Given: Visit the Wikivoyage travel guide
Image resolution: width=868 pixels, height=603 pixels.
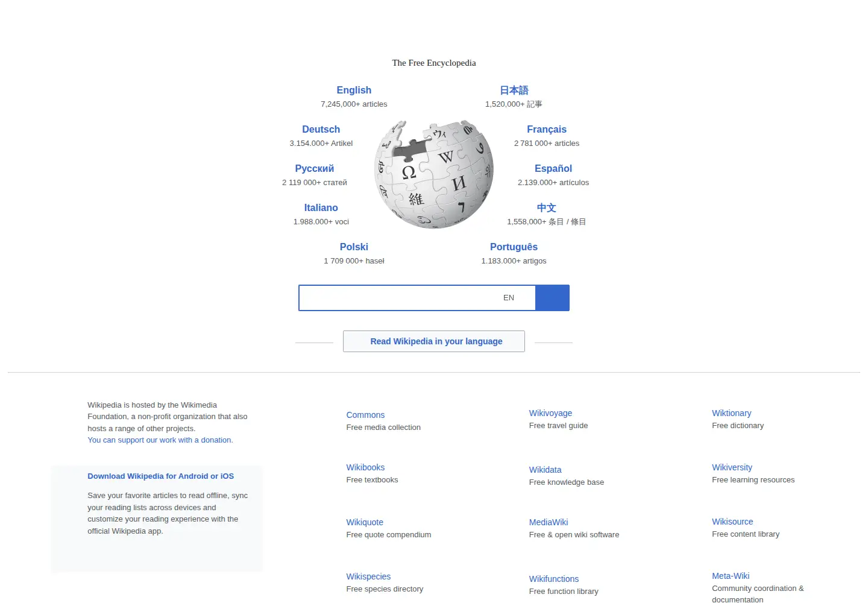Looking at the screenshot, I should [551, 413].
